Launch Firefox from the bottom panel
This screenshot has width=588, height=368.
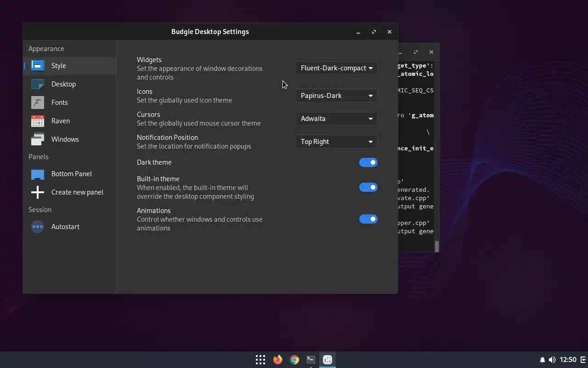[278, 360]
